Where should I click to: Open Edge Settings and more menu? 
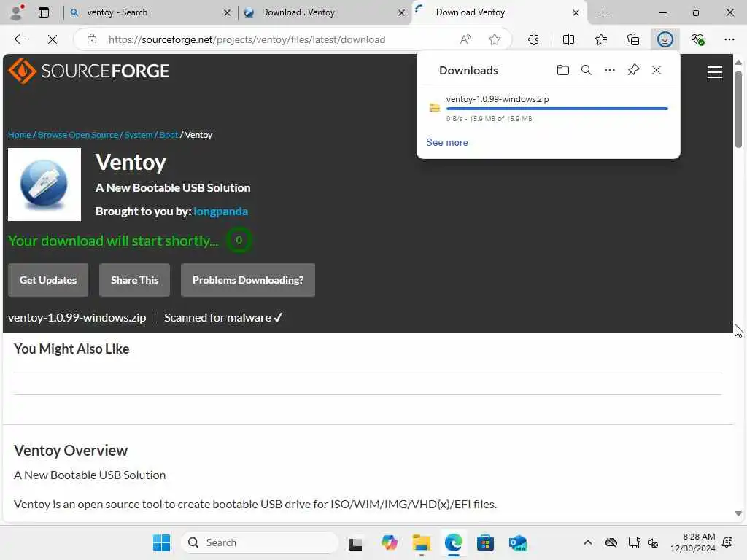click(729, 39)
